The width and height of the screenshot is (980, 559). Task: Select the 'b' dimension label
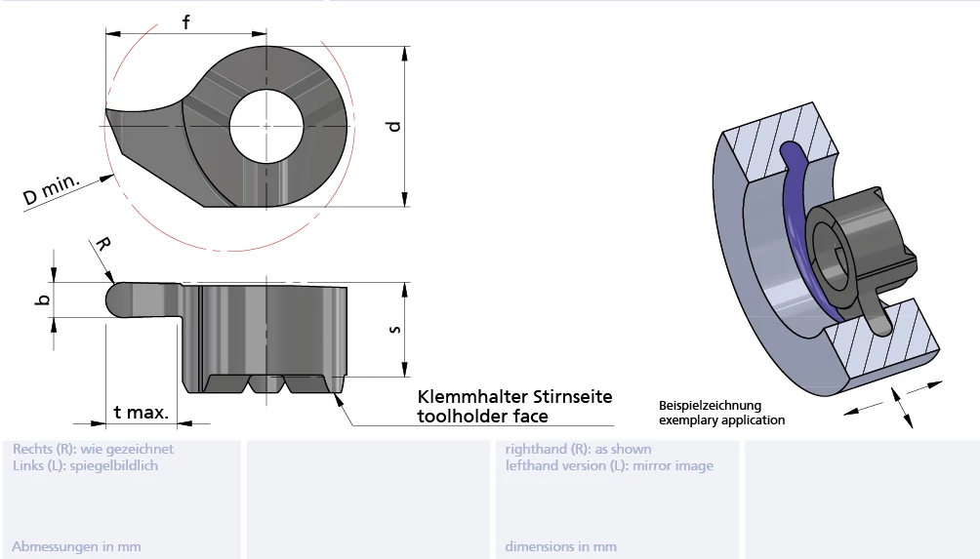[41, 299]
